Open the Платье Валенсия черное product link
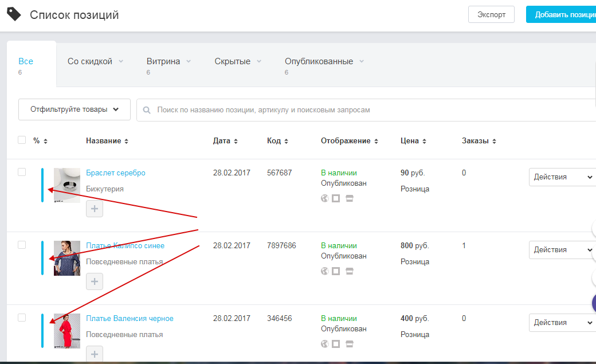Viewport: 596px width, 364px height. tap(130, 318)
